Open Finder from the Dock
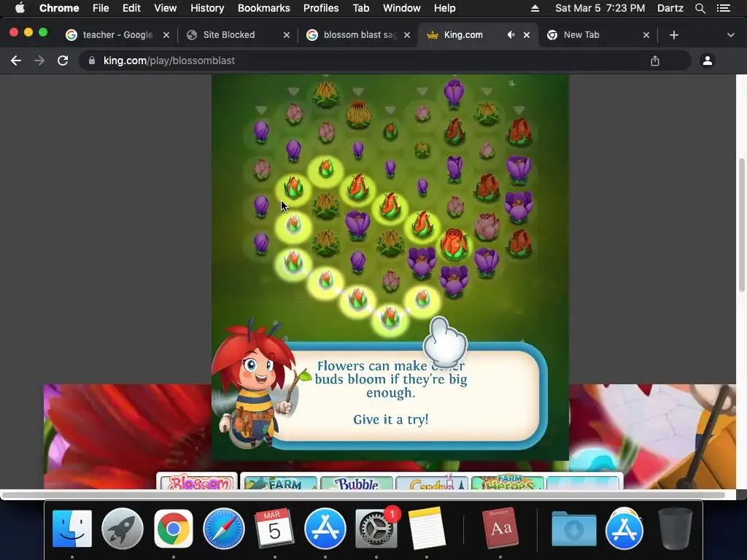 tap(72, 529)
